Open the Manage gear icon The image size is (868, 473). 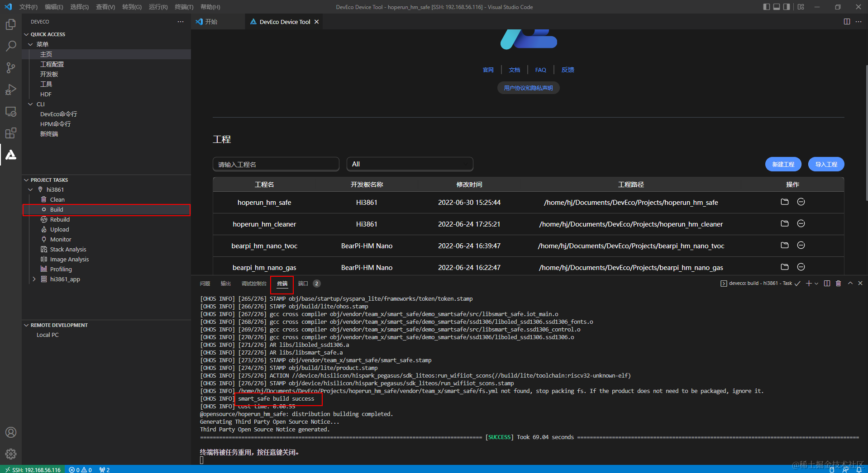click(x=11, y=454)
